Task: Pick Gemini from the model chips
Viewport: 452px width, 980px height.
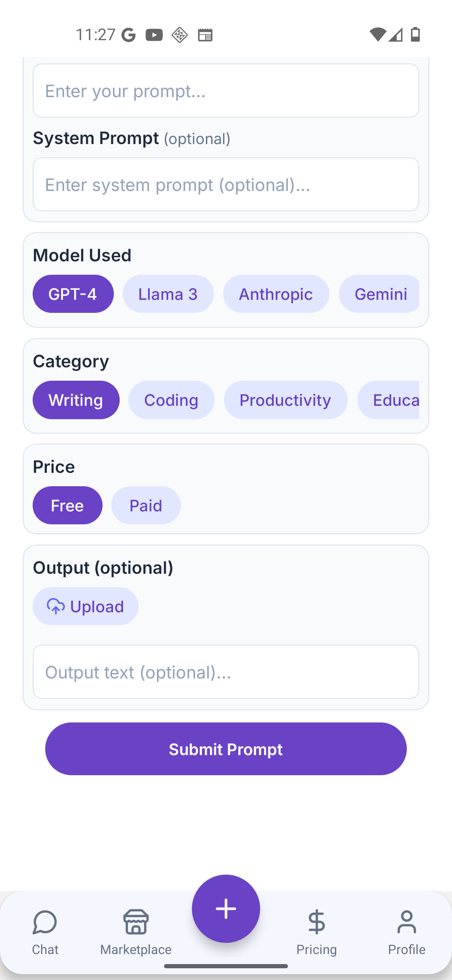Action: 380,294
